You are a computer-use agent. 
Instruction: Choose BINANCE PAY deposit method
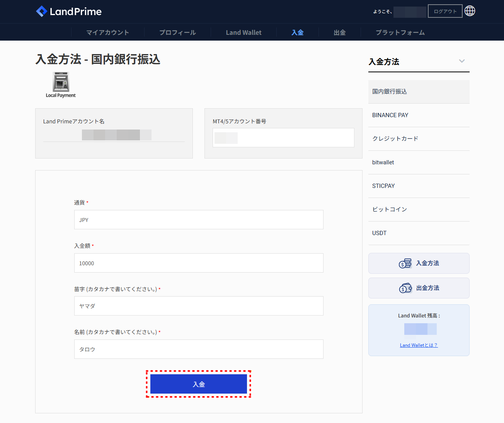419,115
